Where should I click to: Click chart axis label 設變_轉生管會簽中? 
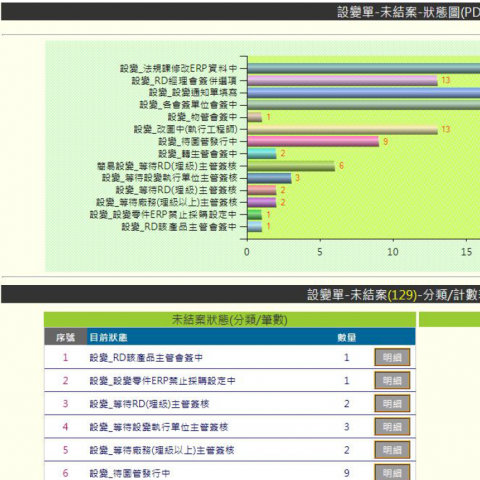(198, 154)
